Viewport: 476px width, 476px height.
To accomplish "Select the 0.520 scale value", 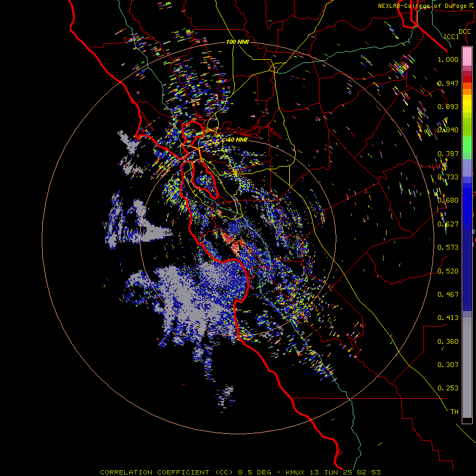I will point(448,271).
